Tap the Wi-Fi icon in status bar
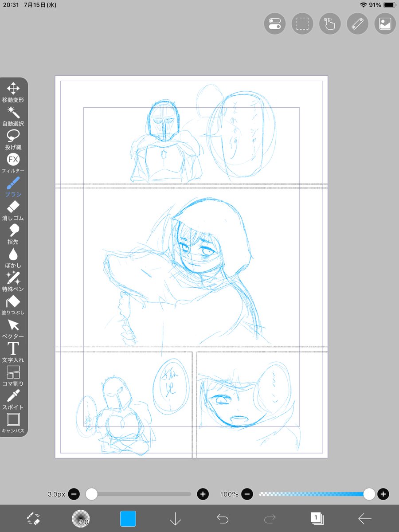399x532 pixels. click(364, 5)
